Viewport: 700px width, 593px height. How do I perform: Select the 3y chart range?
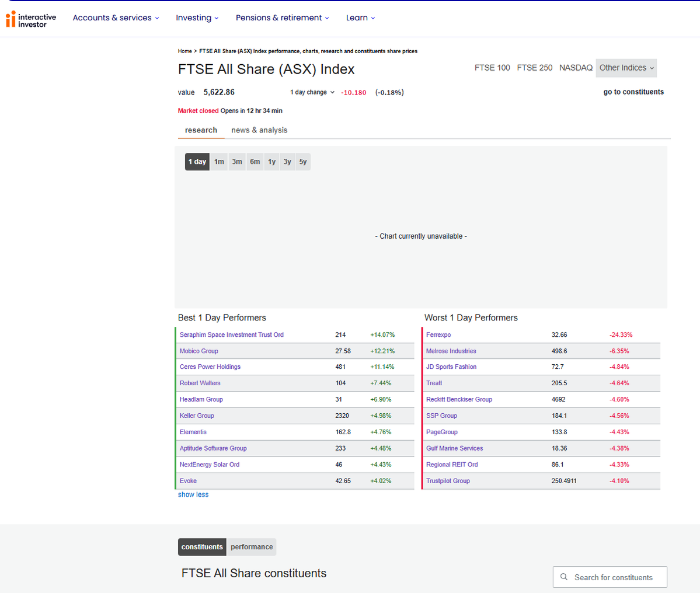pyautogui.click(x=287, y=162)
